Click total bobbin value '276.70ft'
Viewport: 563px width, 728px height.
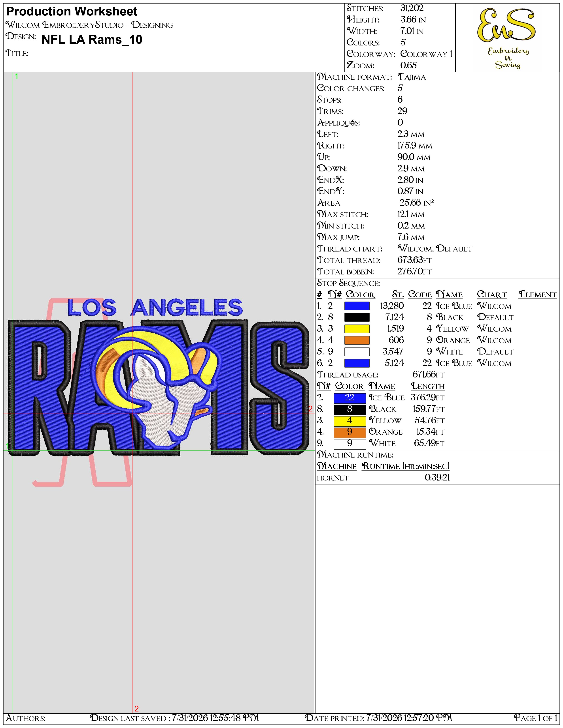click(x=414, y=272)
